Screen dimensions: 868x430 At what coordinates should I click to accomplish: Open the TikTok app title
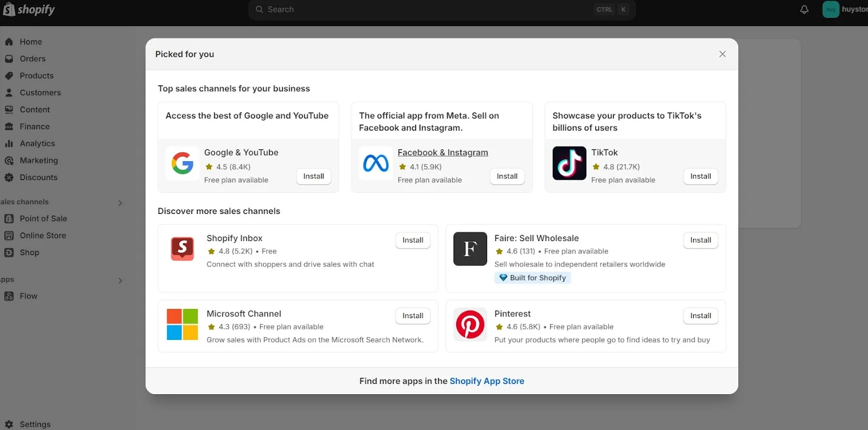coord(604,153)
